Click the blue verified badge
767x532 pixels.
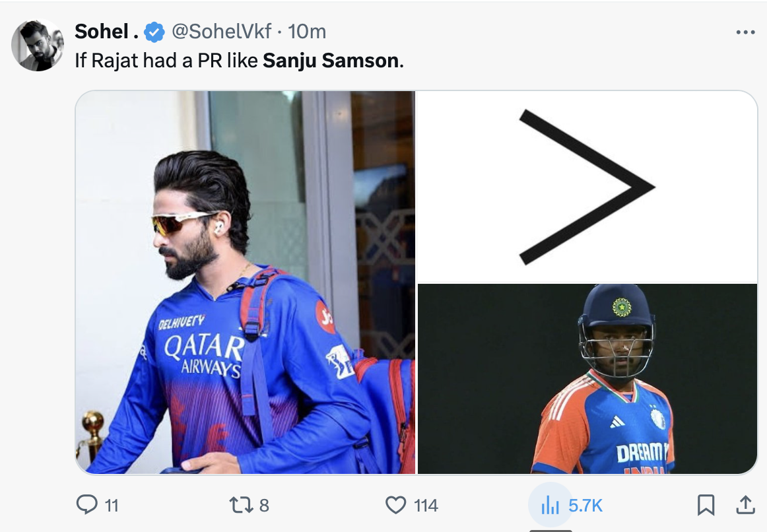(x=154, y=32)
